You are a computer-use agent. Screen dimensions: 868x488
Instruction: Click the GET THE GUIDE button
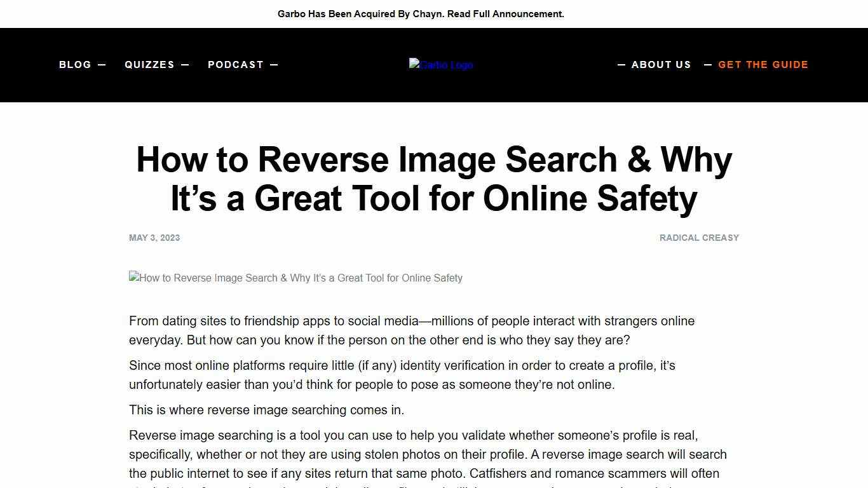pyautogui.click(x=763, y=64)
